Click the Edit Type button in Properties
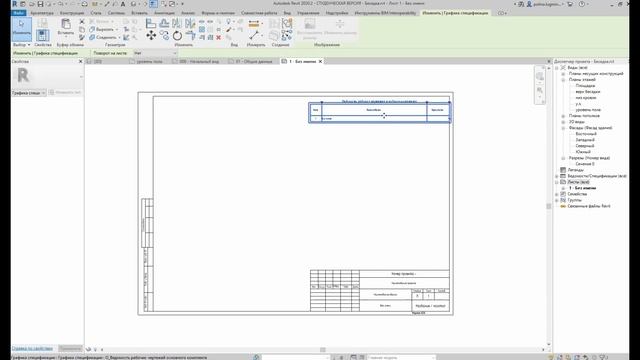The width and height of the screenshot is (640, 360). [65, 93]
